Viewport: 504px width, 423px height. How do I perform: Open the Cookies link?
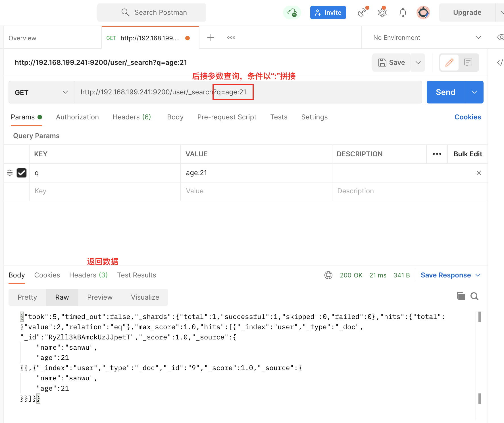tap(468, 117)
